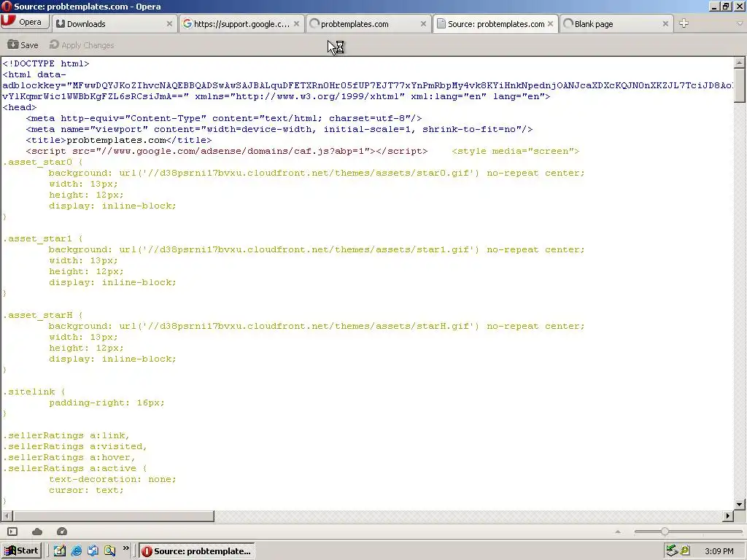Click the .asset_starH selector
747x560 pixels.
[x=38, y=315]
